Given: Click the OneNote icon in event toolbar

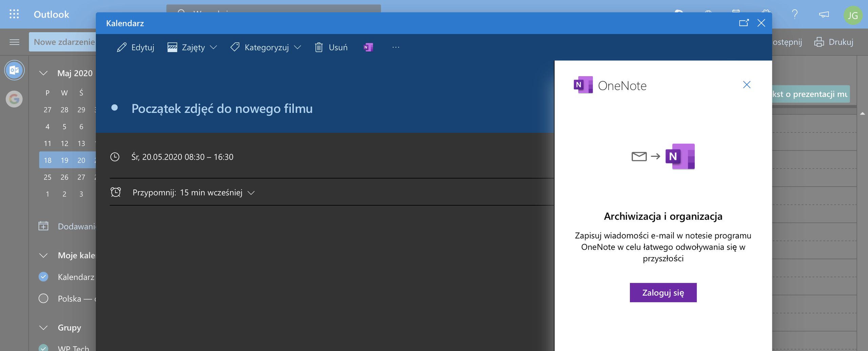Looking at the screenshot, I should pos(368,47).
